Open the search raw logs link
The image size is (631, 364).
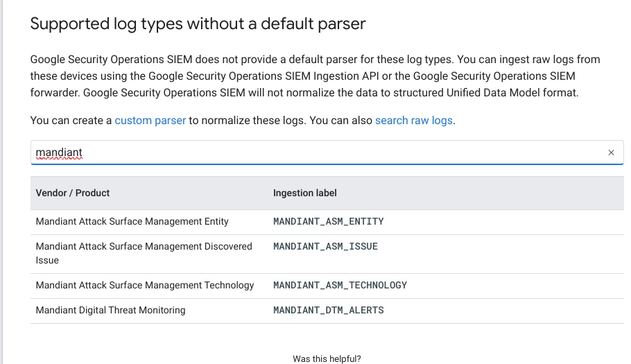[414, 120]
